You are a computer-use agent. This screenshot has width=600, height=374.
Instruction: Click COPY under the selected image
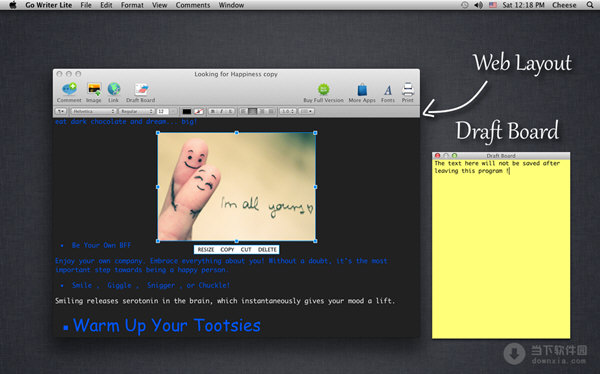(227, 250)
